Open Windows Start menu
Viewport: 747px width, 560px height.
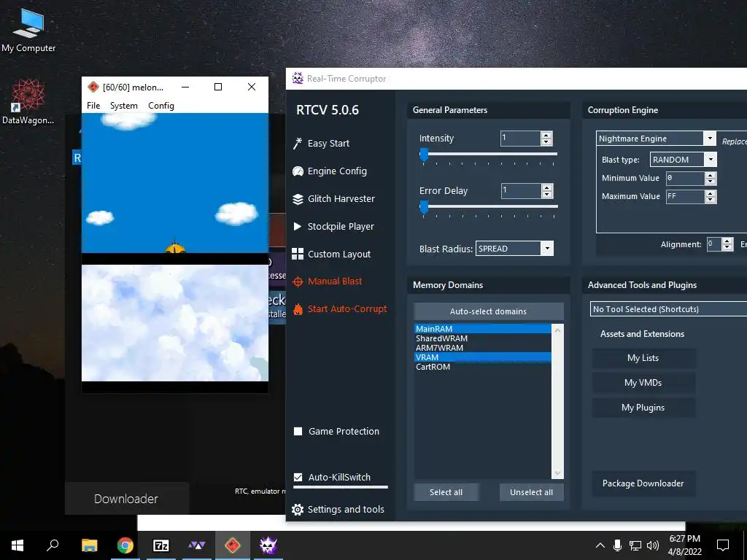[x=18, y=545]
